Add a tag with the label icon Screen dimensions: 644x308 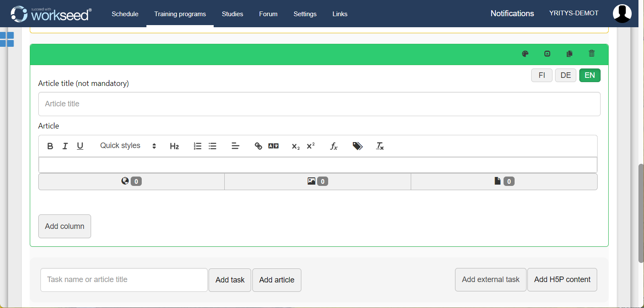(x=357, y=146)
